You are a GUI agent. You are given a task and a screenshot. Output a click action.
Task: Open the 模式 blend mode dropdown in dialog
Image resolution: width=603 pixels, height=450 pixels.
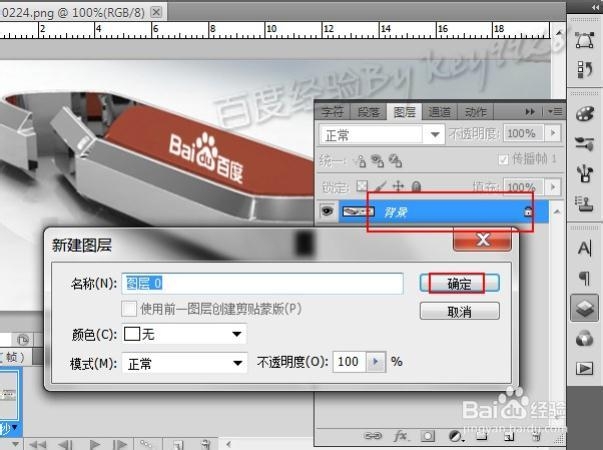click(x=185, y=363)
